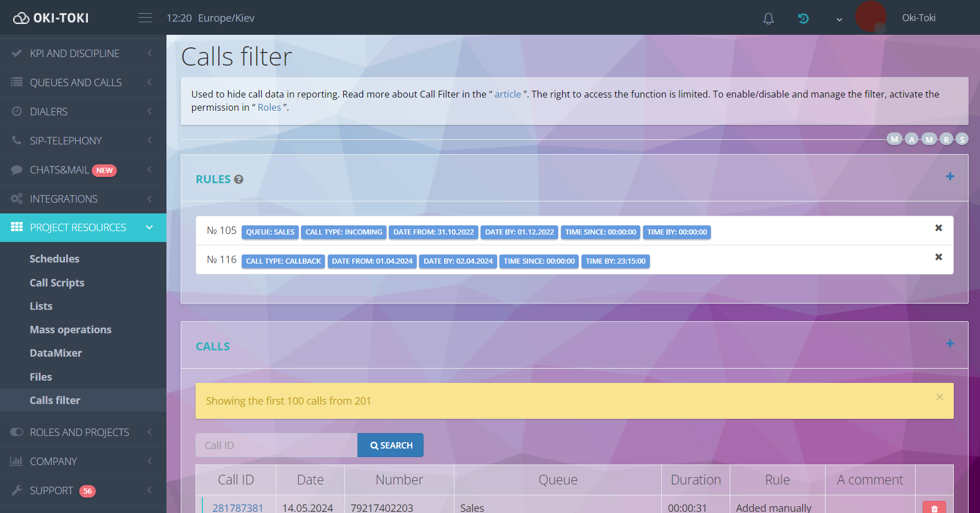Open the Oki-Toki user name menu
Image resolution: width=980 pixels, height=513 pixels.
tap(918, 18)
